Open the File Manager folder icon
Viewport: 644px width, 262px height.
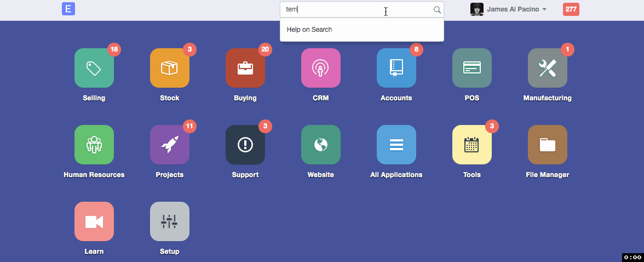[548, 145]
